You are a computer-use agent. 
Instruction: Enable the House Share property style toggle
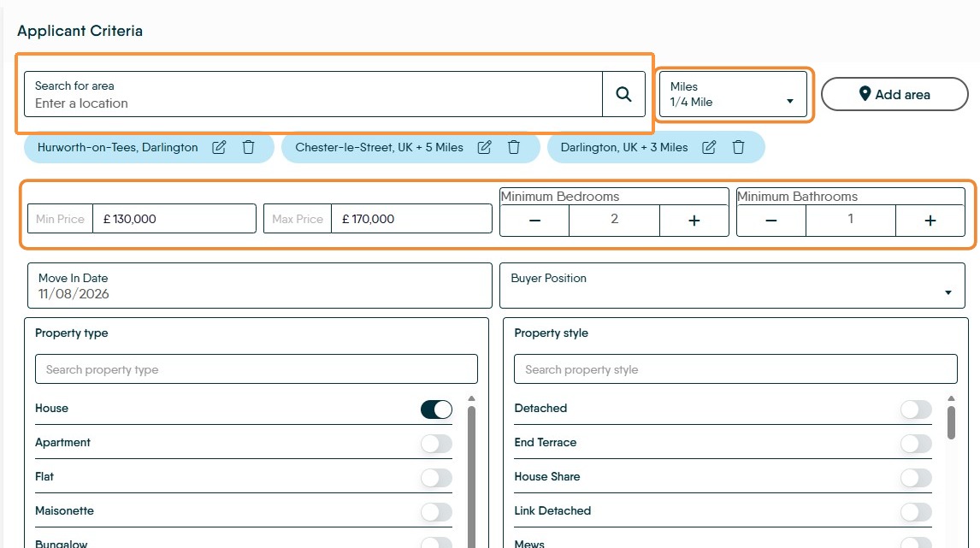(916, 478)
